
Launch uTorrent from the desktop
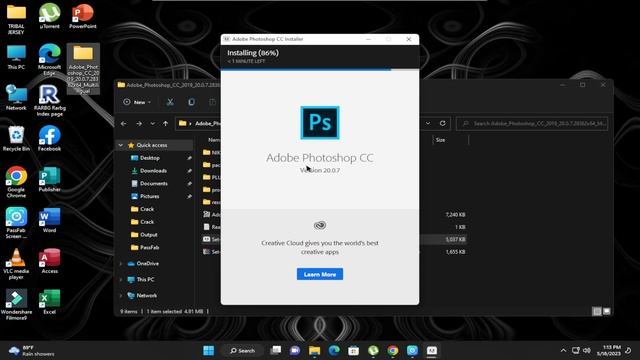[x=49, y=16]
